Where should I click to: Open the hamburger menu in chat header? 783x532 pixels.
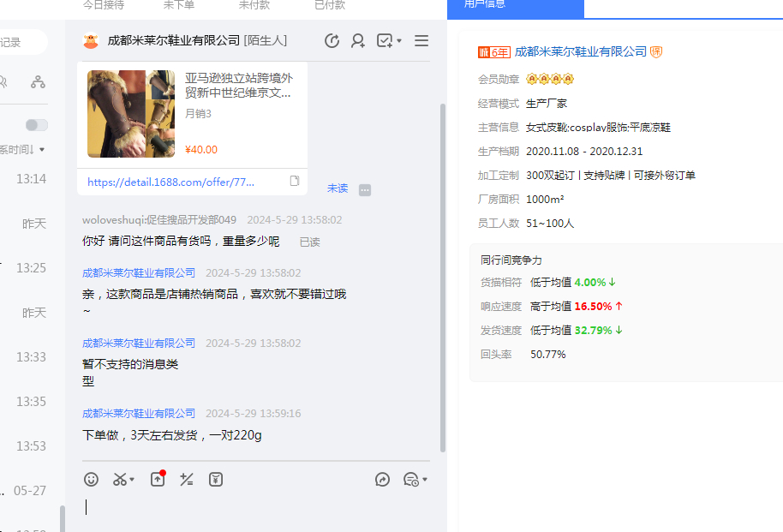421,41
